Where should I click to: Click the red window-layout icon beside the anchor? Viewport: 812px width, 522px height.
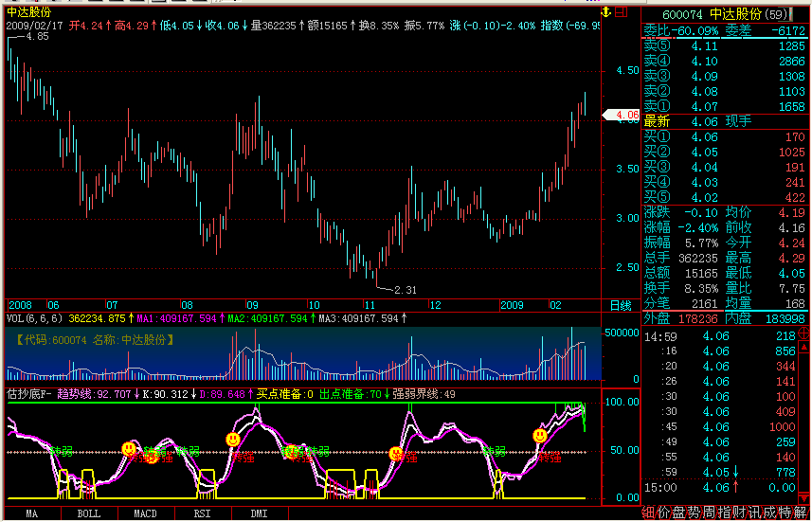click(622, 12)
